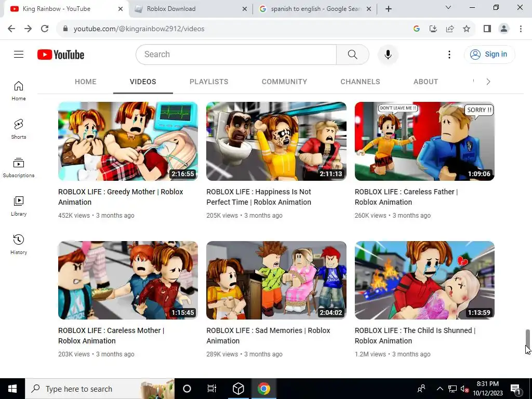
Task: Open YouTube settings three-dot menu
Action: [x=449, y=54]
